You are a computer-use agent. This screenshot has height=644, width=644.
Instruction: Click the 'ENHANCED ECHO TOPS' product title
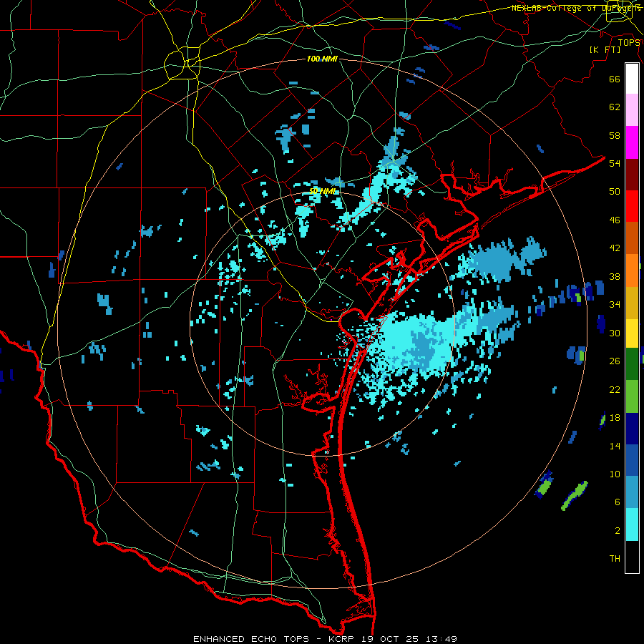coord(251,639)
